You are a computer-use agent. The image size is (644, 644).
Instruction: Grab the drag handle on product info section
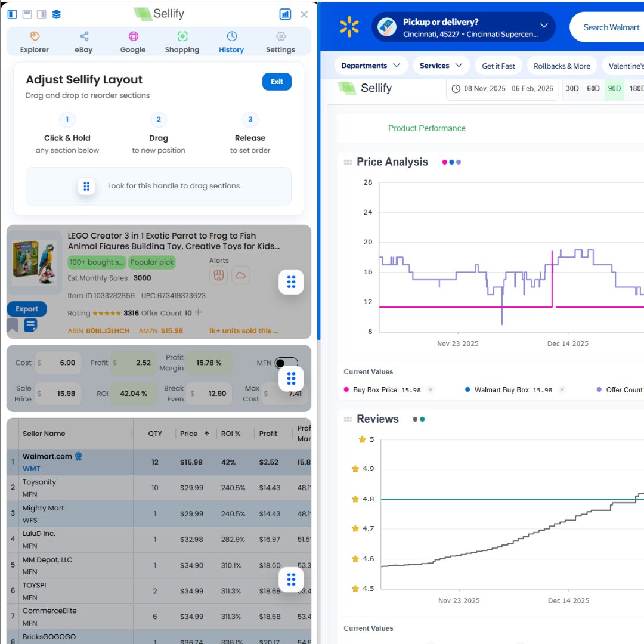[291, 281]
